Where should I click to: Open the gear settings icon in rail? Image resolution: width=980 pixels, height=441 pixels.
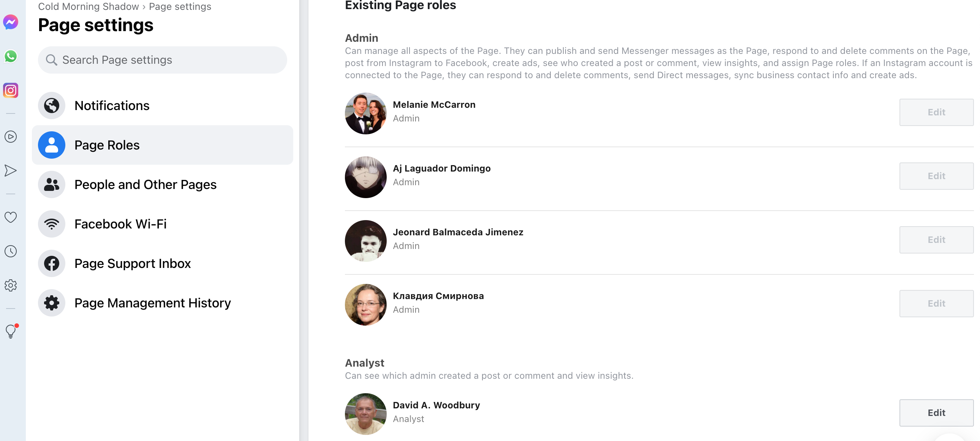tap(11, 285)
